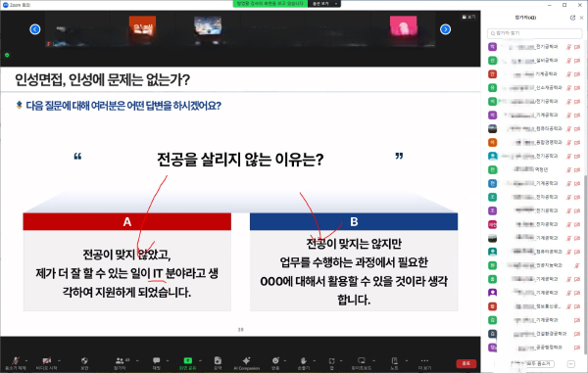Open the 앱 apps icon
The height and width of the screenshot is (373, 588).
(331, 360)
